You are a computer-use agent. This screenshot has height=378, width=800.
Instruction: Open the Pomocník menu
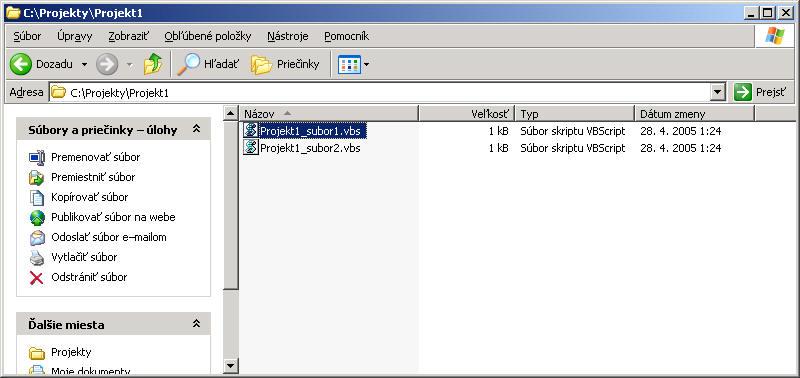[346, 36]
